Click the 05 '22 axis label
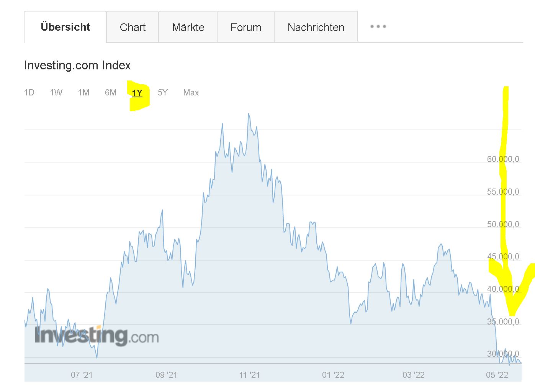 point(497,375)
